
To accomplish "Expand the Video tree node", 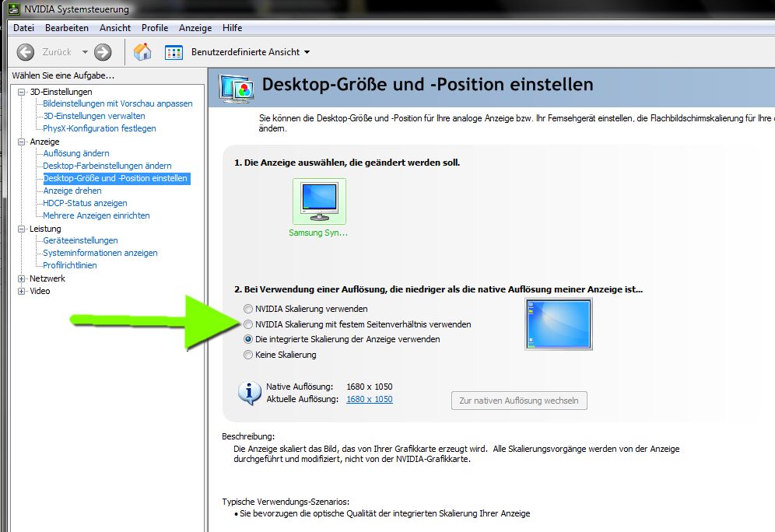I will (x=21, y=291).
